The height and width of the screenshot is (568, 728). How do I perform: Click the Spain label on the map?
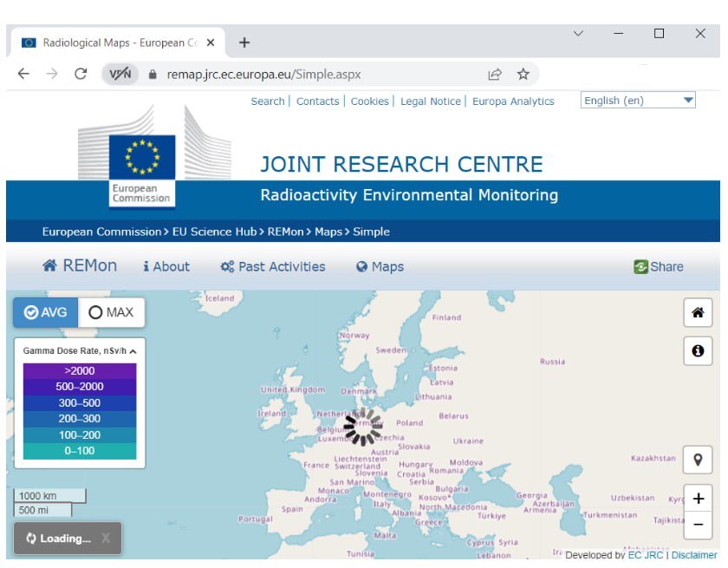pyautogui.click(x=292, y=509)
